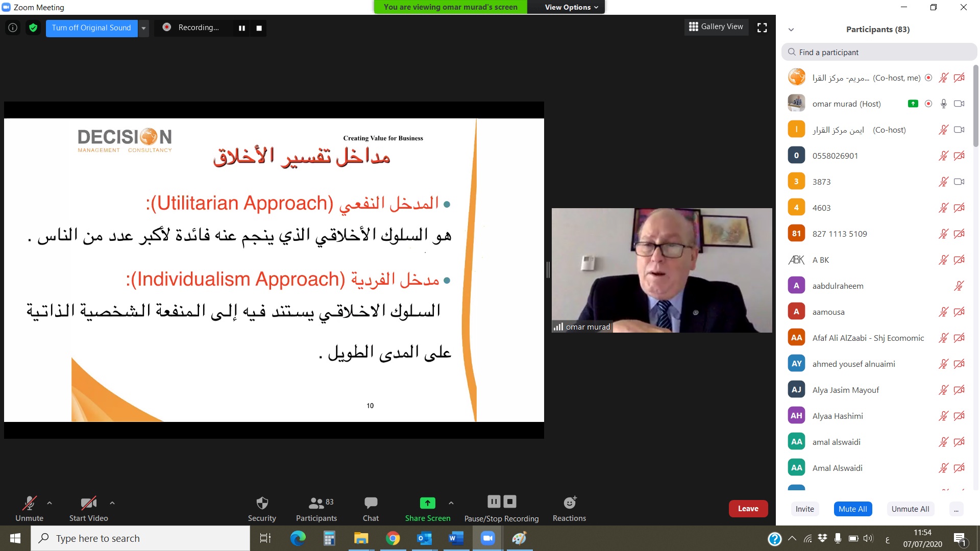Click the red Leave button

[x=748, y=509]
